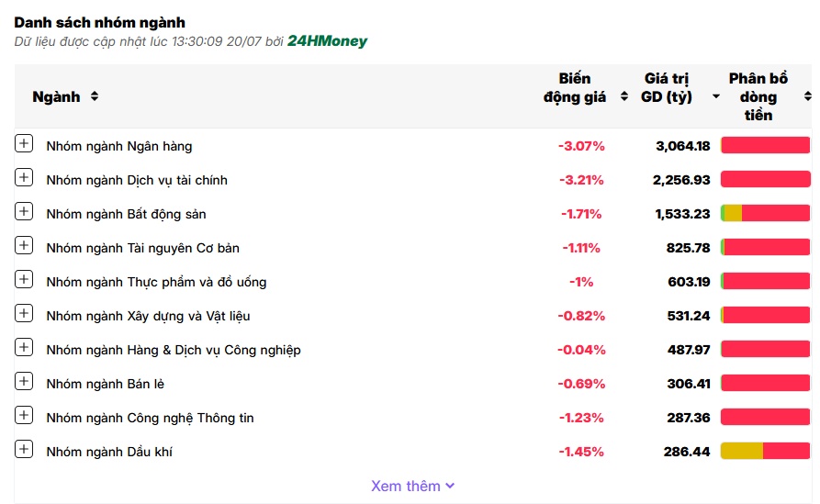820x504 pixels.
Task: Click plus icon beside Thực phẩm và đồ uống
Action: pyautogui.click(x=24, y=279)
